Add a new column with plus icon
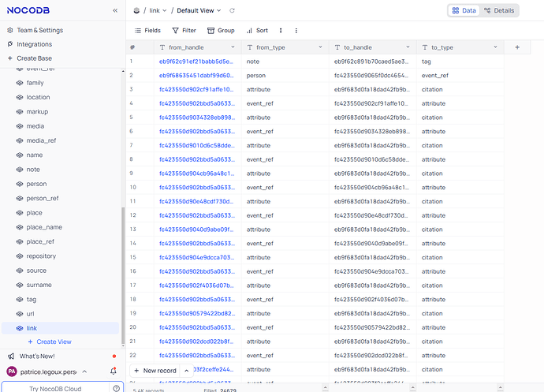This screenshot has height=392, width=544. click(517, 47)
